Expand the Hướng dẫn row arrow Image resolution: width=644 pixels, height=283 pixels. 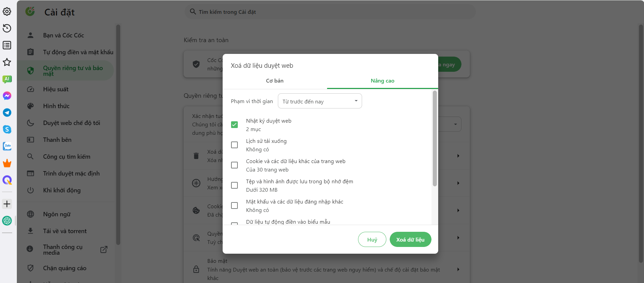coord(458,183)
